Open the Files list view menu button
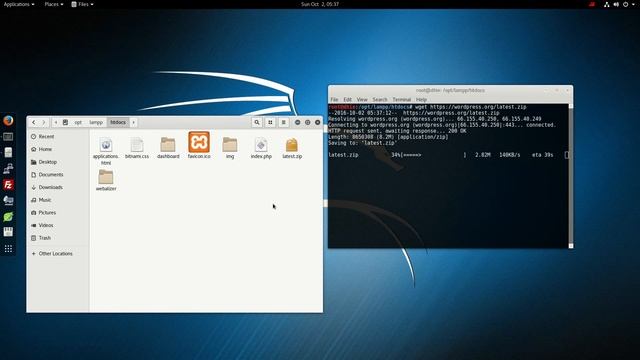 (283, 122)
